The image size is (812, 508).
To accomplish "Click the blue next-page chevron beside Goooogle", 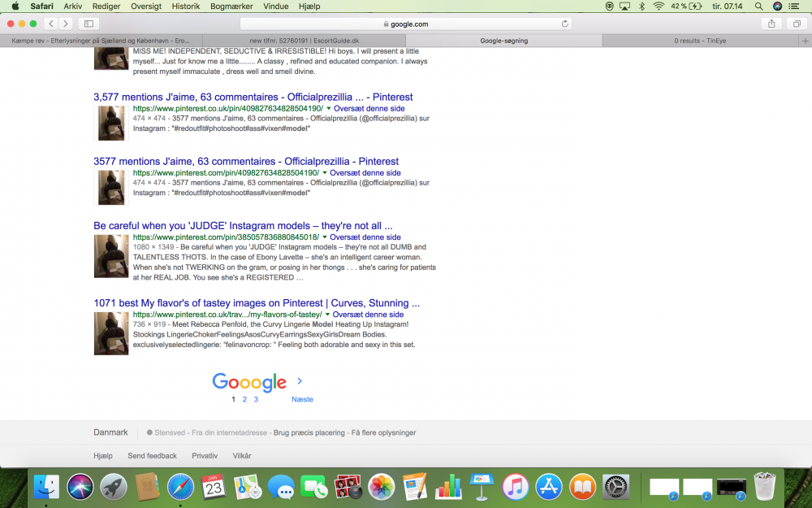I will pos(300,381).
